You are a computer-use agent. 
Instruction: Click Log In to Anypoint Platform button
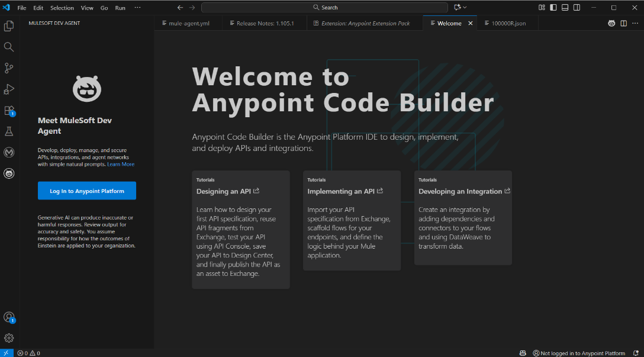click(87, 191)
